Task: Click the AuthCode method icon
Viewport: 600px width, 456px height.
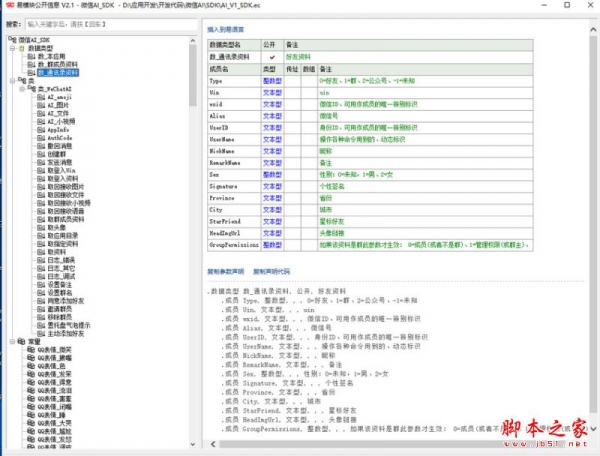Action: click(40, 137)
